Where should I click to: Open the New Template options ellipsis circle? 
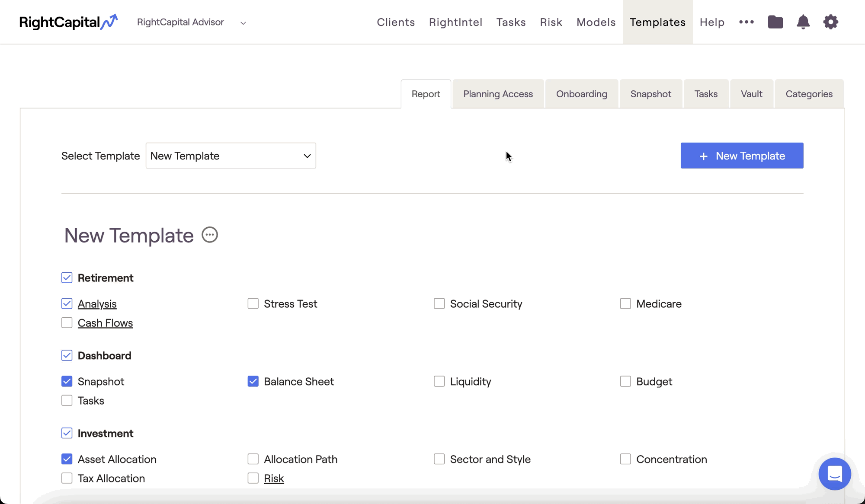coord(210,235)
